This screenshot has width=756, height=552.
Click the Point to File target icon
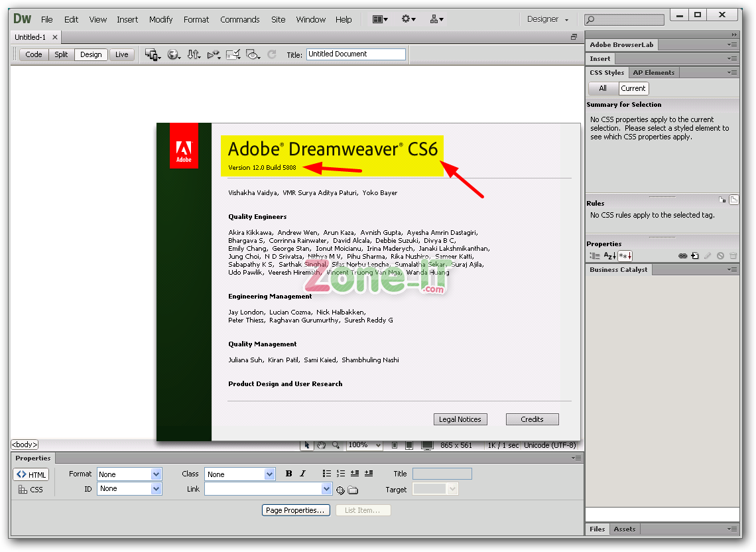[340, 490]
